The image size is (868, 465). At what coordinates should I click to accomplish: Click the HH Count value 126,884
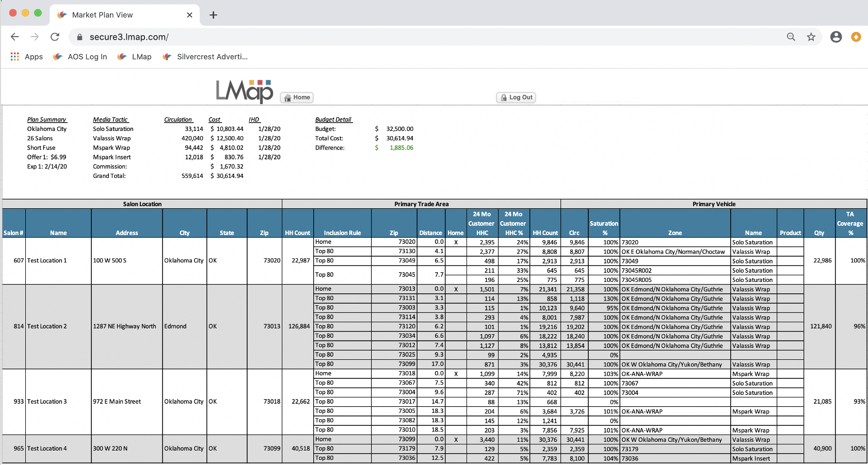299,327
